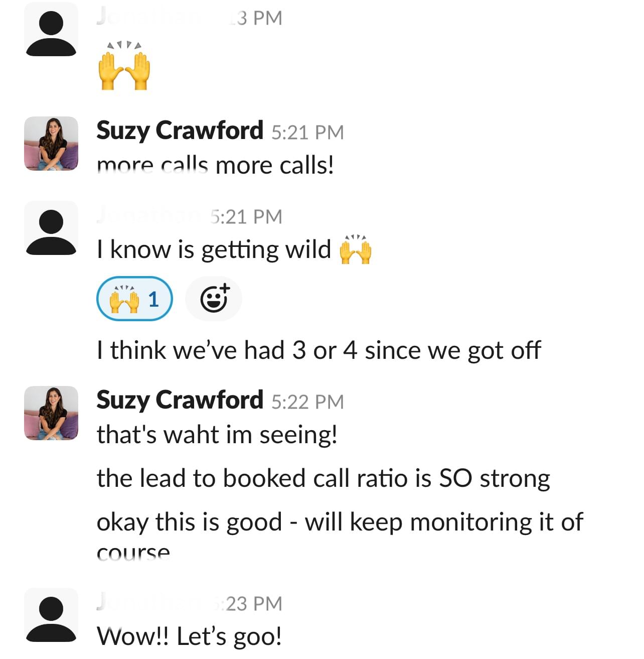Click the default avatar next to "I know is getting wild"
Screen dimensions: 644x659
coord(51,228)
